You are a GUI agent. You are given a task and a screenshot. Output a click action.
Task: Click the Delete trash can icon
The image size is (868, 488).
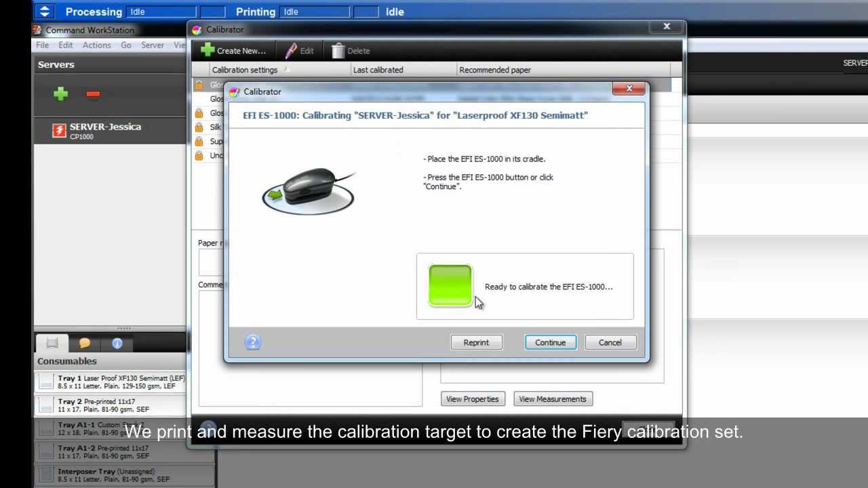[338, 50]
